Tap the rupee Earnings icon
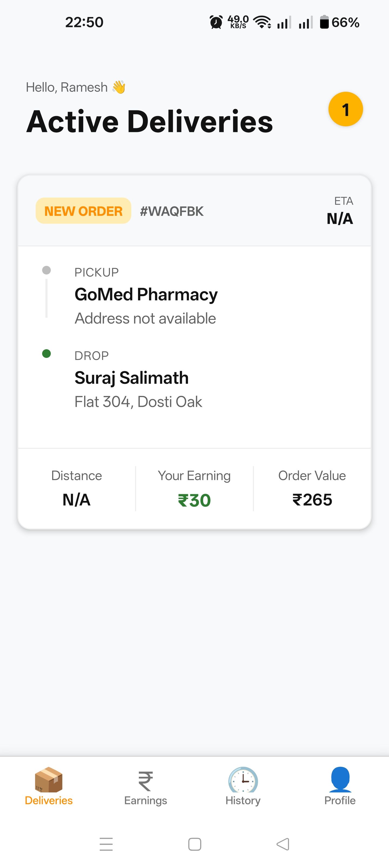Viewport: 389px width, 868px height. (x=145, y=781)
